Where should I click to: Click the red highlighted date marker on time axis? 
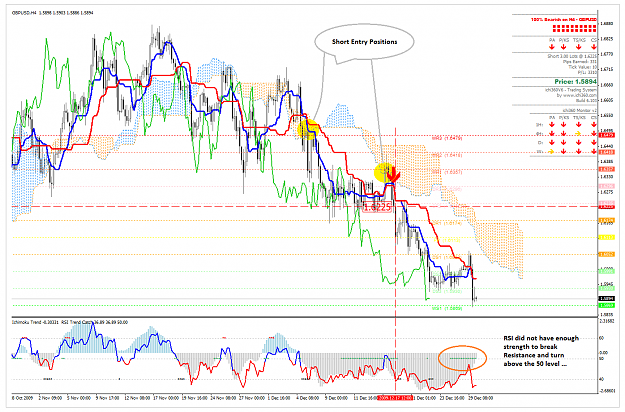point(395,398)
